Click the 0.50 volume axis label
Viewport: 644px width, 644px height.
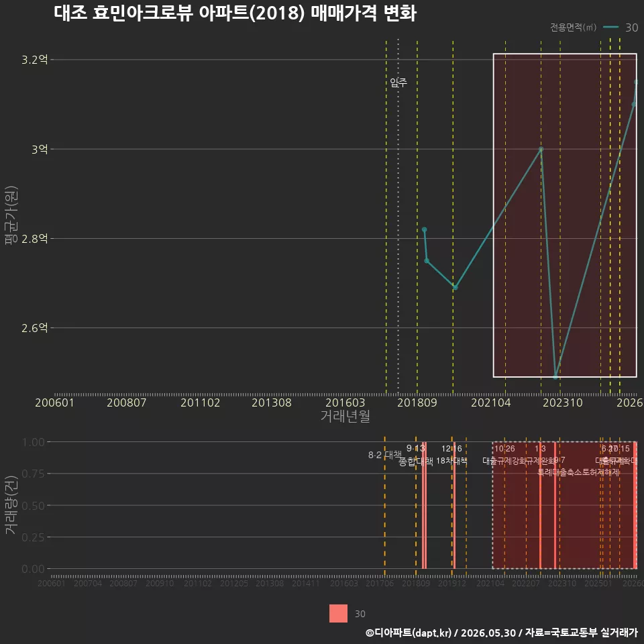34,506
